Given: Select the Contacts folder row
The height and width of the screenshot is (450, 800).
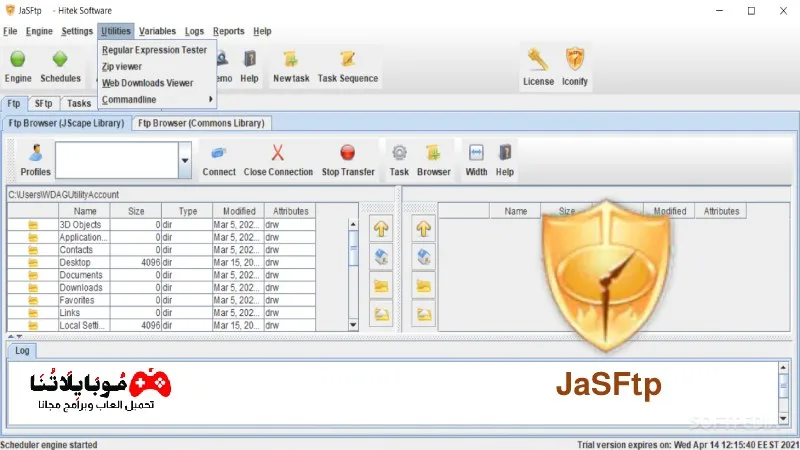Looking at the screenshot, I should (x=161, y=250).
